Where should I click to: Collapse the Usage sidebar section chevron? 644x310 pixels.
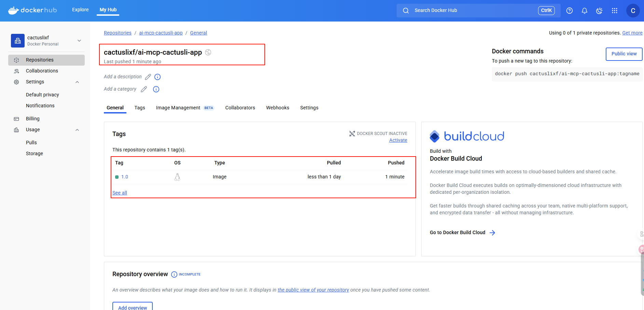pos(77,130)
